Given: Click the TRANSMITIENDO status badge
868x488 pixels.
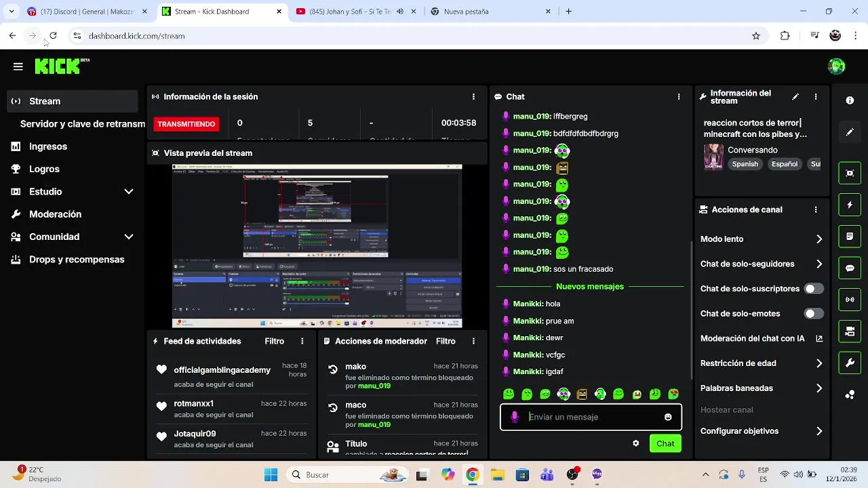Looking at the screenshot, I should pos(186,124).
